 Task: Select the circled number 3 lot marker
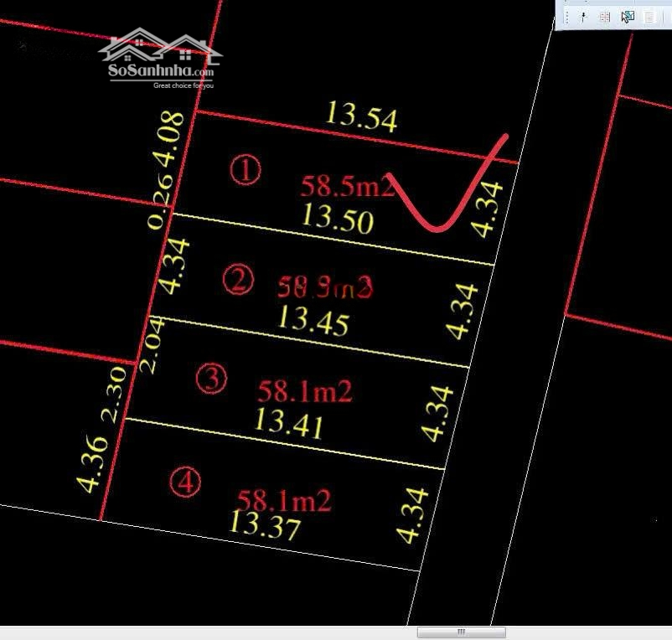tap(211, 379)
